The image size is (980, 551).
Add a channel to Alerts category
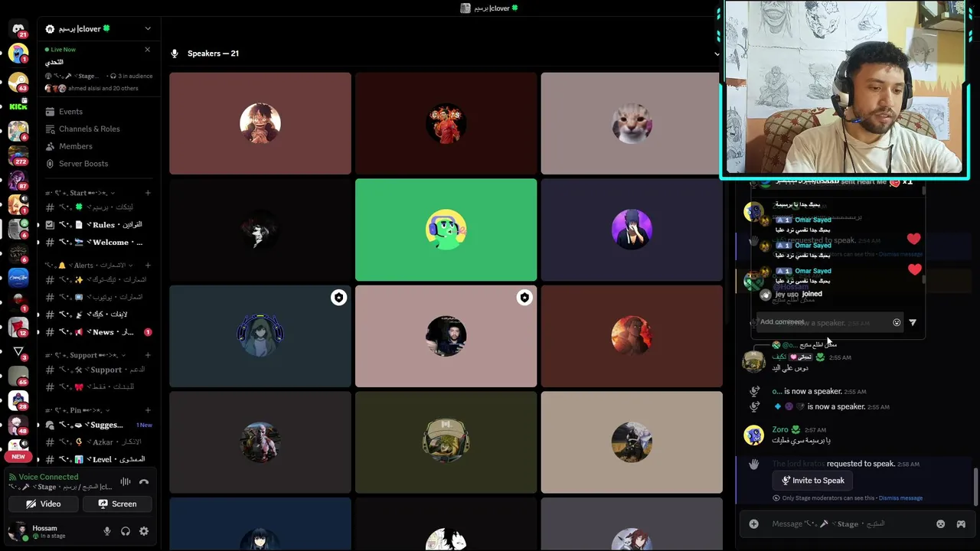tap(148, 266)
